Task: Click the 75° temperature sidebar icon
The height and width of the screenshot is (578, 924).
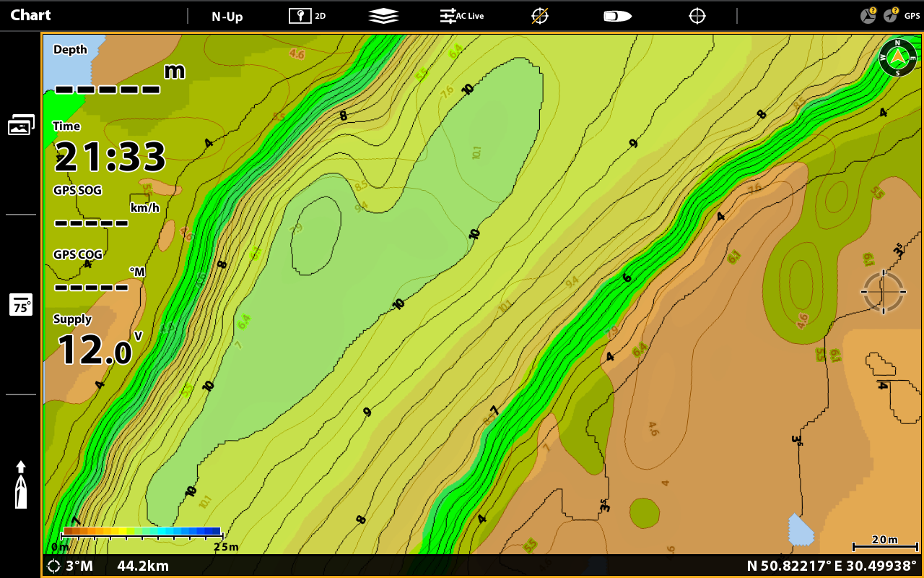Action: coord(21,305)
